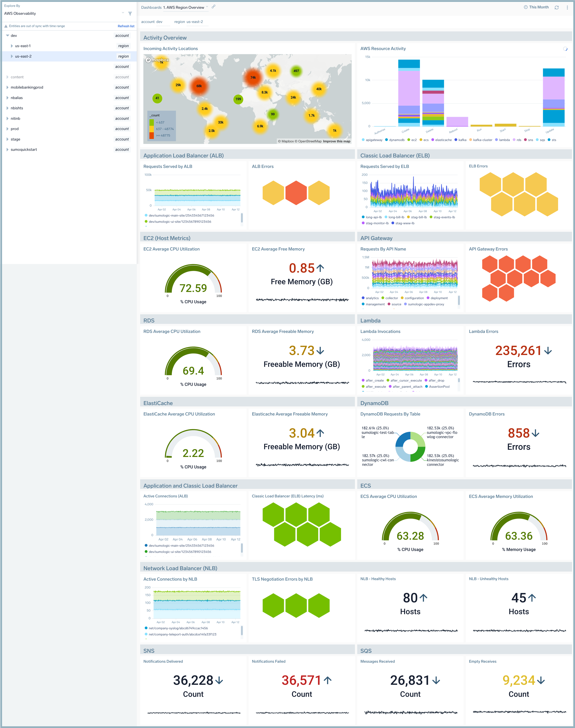Click the share link icon beside dashboard title
Image resolution: width=575 pixels, height=728 pixels.
(x=213, y=6)
